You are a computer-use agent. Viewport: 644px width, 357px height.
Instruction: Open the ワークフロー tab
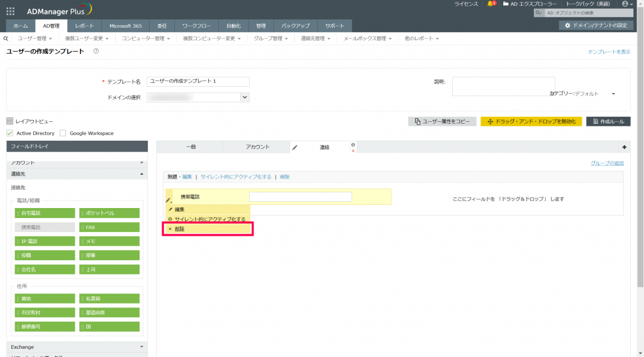pyautogui.click(x=196, y=26)
